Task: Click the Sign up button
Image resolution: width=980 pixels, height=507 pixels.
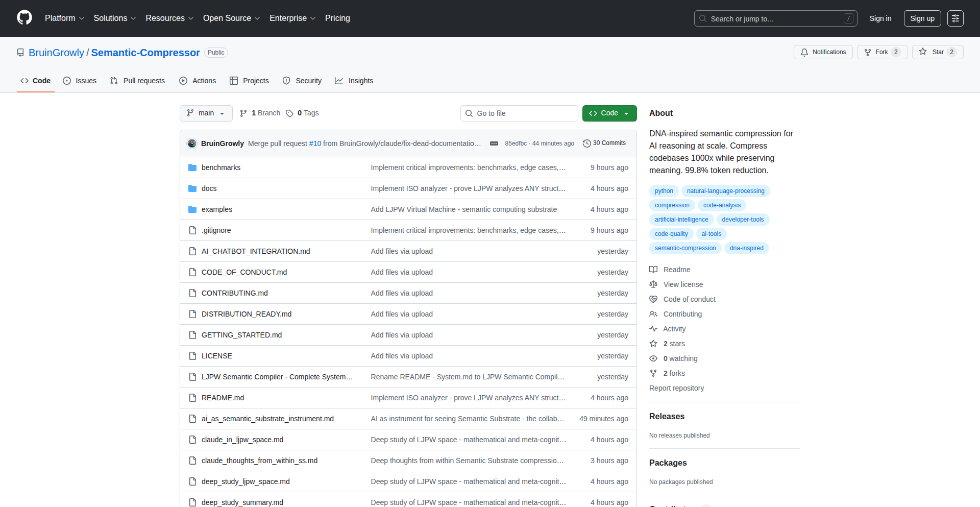Action: [922, 18]
